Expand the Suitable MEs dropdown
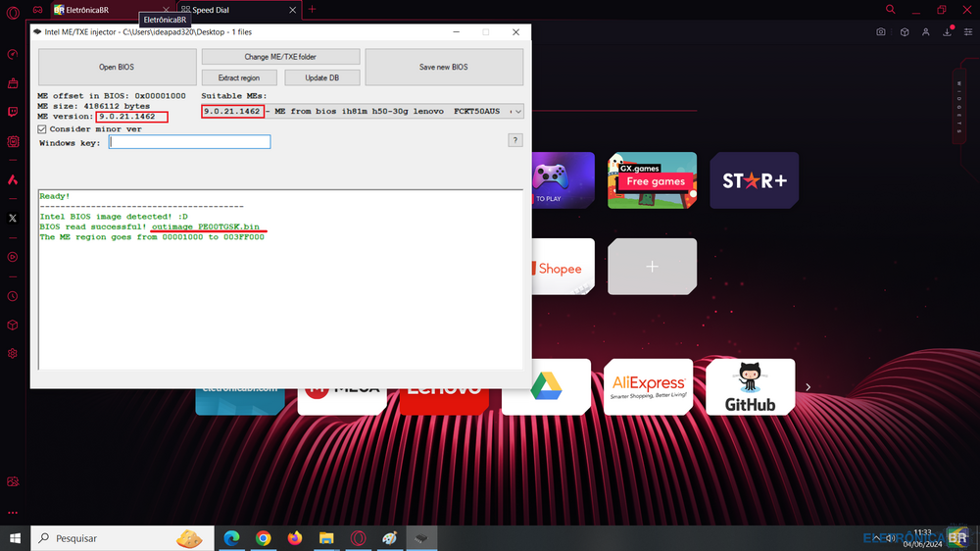This screenshot has height=551, width=980. (x=517, y=112)
